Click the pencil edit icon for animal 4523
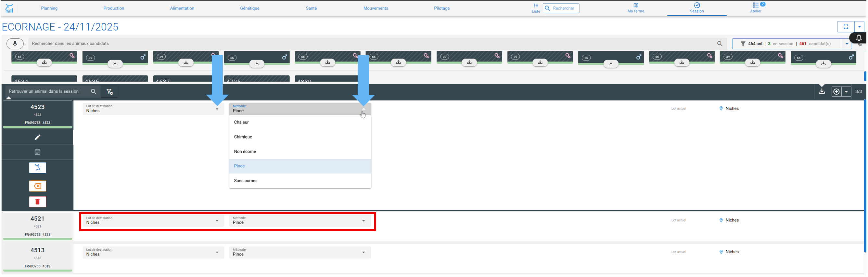Viewport: 868px width, 277px height. pyautogui.click(x=37, y=137)
